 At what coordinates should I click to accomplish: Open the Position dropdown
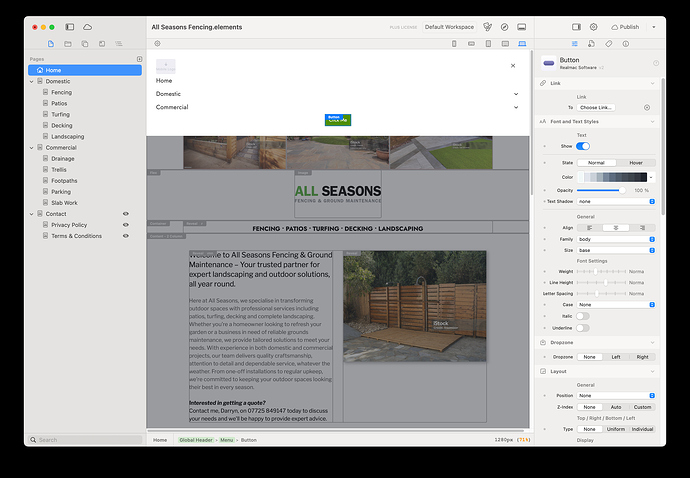tap(616, 396)
